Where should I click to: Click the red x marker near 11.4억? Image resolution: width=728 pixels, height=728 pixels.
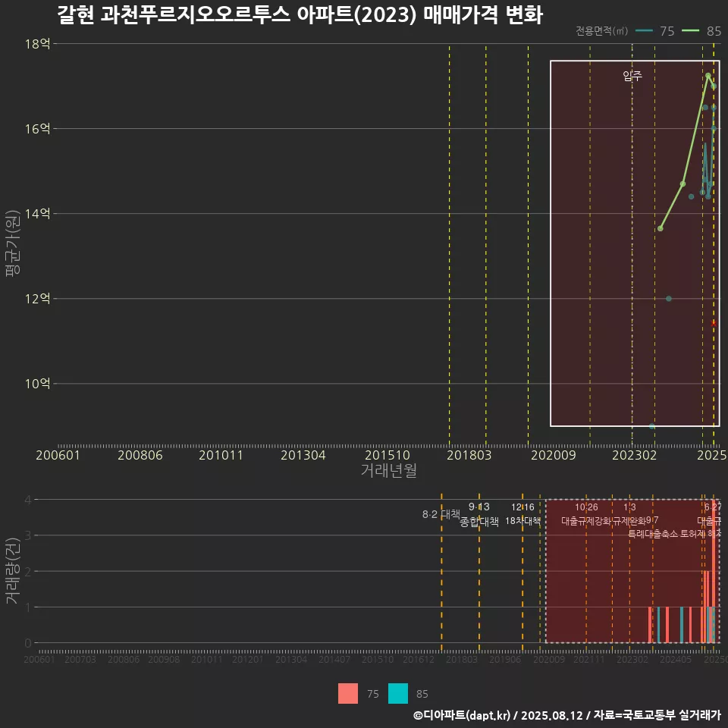coord(714,323)
